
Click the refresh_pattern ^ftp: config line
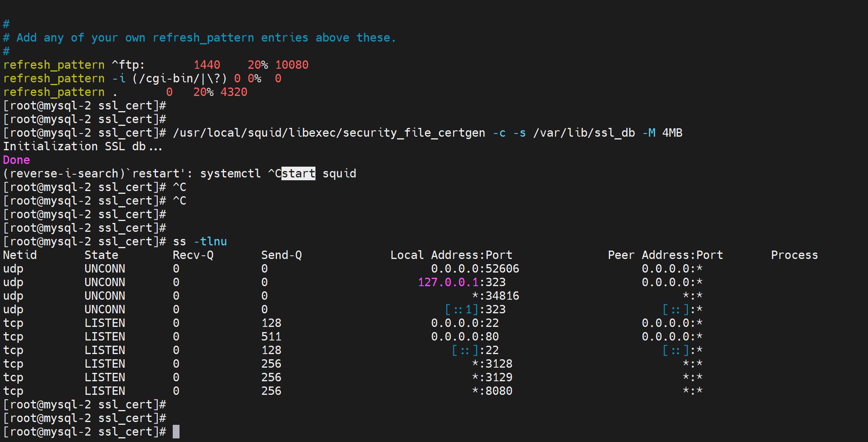(74, 65)
